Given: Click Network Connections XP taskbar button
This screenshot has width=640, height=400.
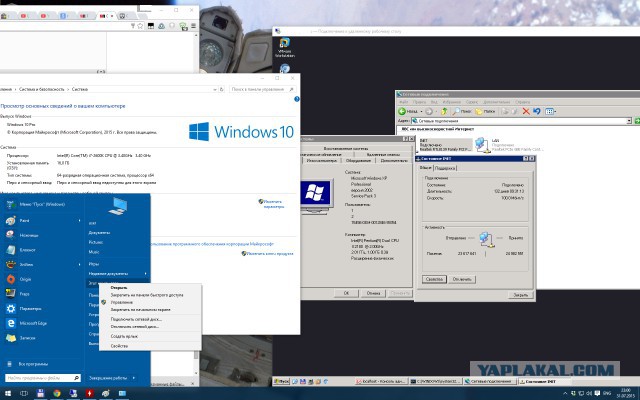Looking at the screenshot, I should point(490,381).
